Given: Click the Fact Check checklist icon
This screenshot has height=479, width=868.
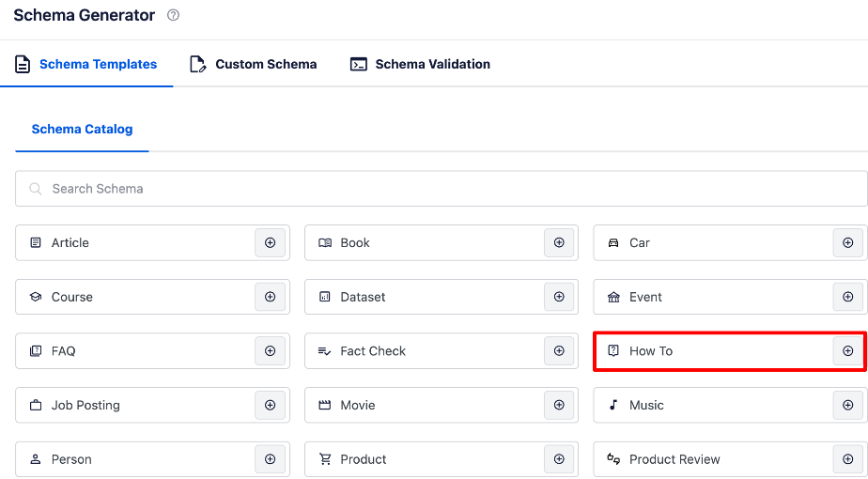Looking at the screenshot, I should [325, 351].
